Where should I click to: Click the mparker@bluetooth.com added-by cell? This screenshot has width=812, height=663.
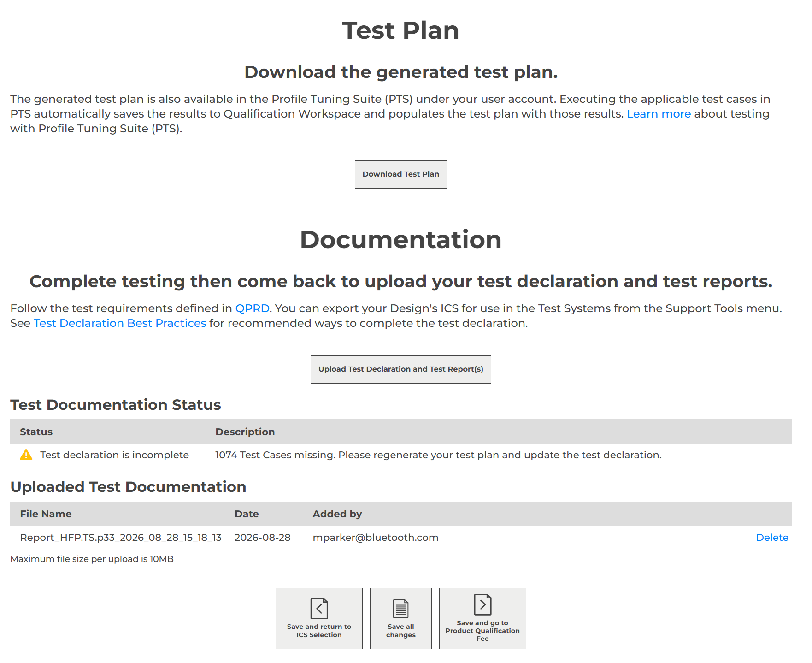[x=375, y=538]
